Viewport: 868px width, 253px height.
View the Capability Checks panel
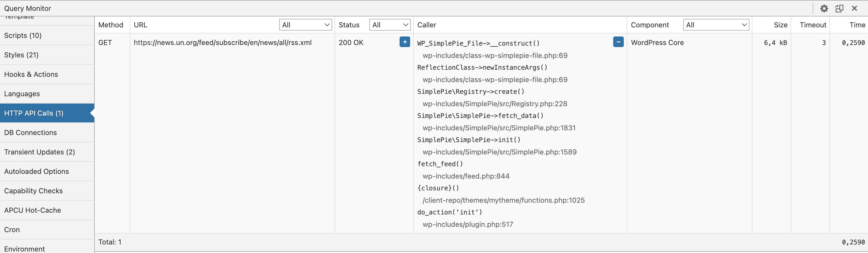[33, 191]
